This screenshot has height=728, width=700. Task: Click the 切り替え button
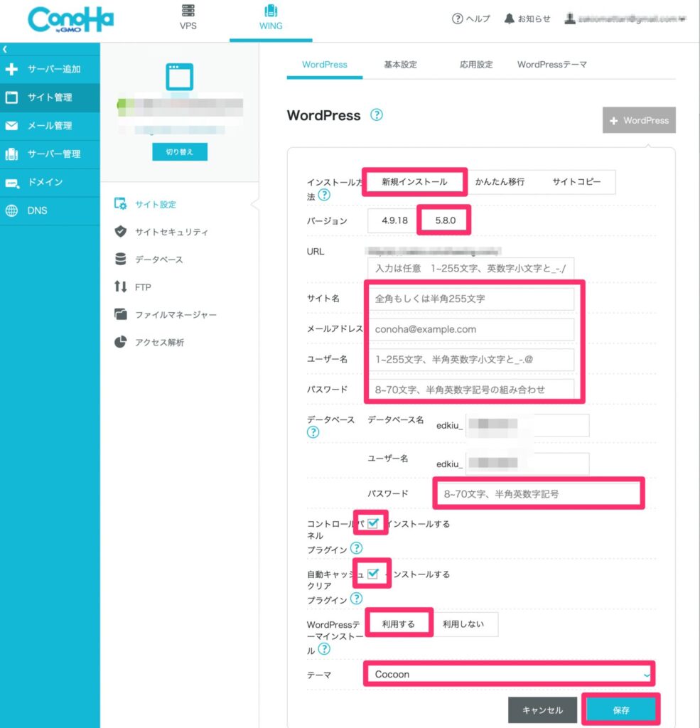[180, 152]
